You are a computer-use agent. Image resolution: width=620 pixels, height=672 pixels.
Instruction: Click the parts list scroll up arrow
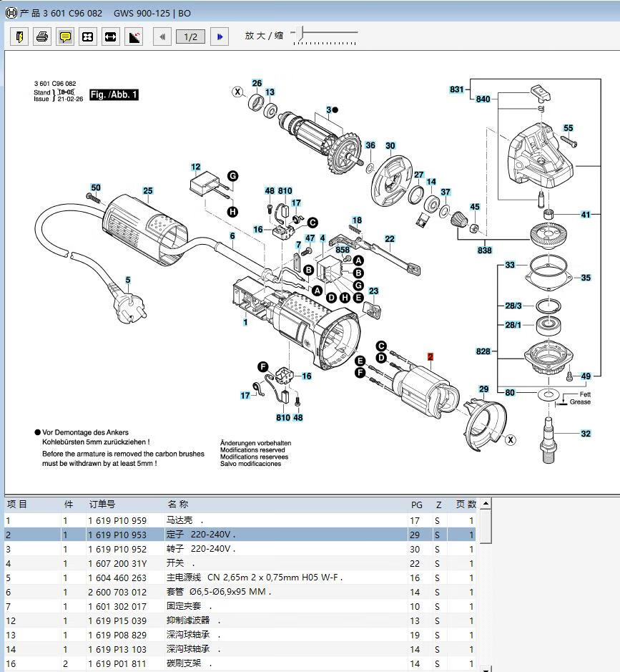pyautogui.click(x=485, y=503)
